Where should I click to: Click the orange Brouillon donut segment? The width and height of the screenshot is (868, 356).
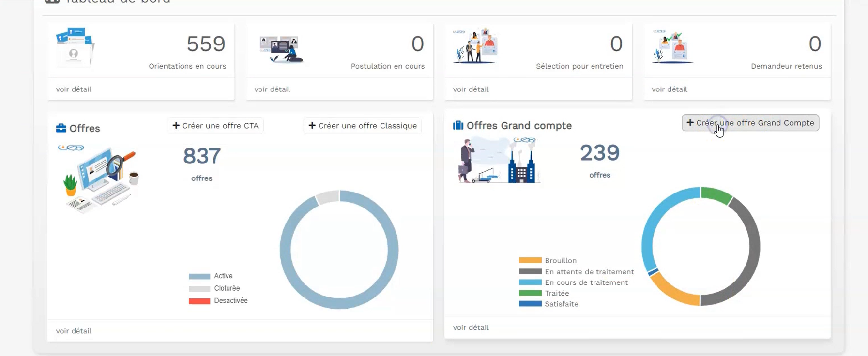point(672,293)
